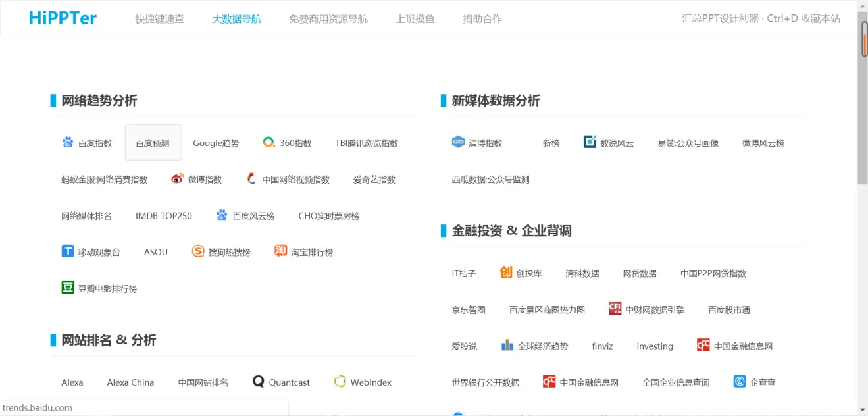Open 新榜

[551, 143]
